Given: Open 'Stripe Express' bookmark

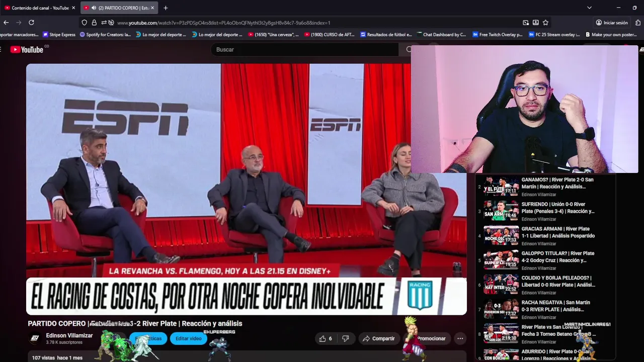Looking at the screenshot, I should tap(59, 35).
